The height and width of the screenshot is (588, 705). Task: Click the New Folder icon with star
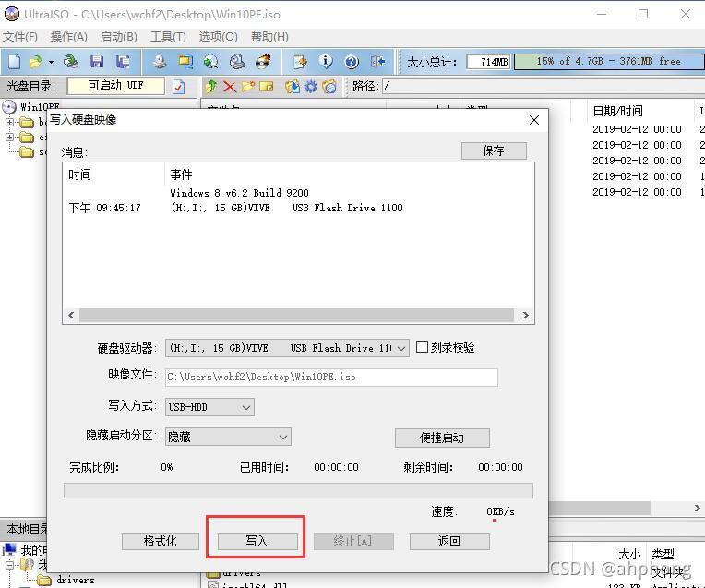(x=248, y=87)
